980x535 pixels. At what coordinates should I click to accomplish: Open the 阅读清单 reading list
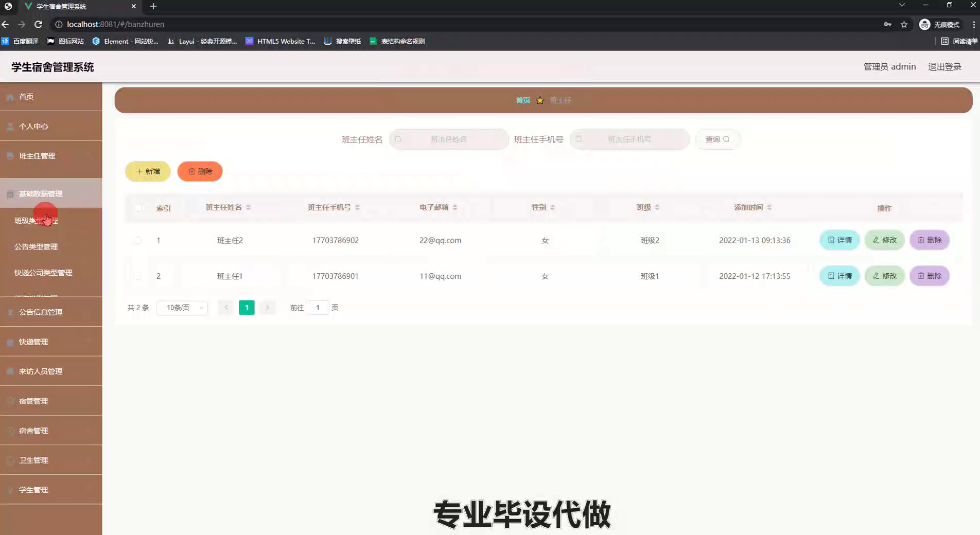pos(959,41)
